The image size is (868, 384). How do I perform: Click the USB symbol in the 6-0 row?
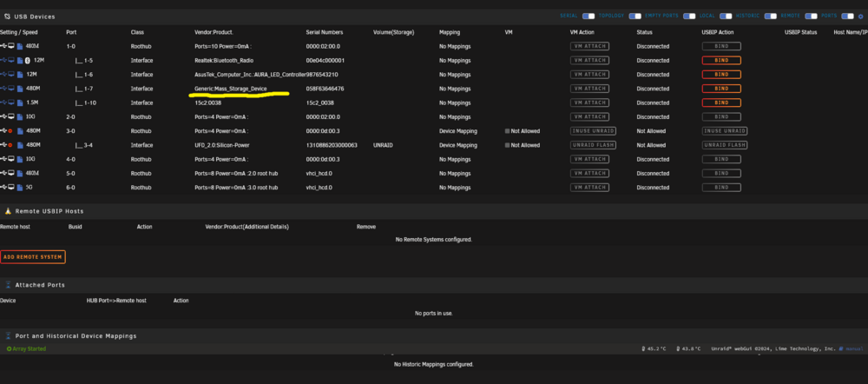3,187
